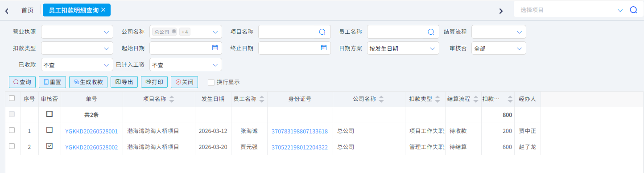Click date cell 2026-03-12
The image size is (644, 173).
point(213,131)
